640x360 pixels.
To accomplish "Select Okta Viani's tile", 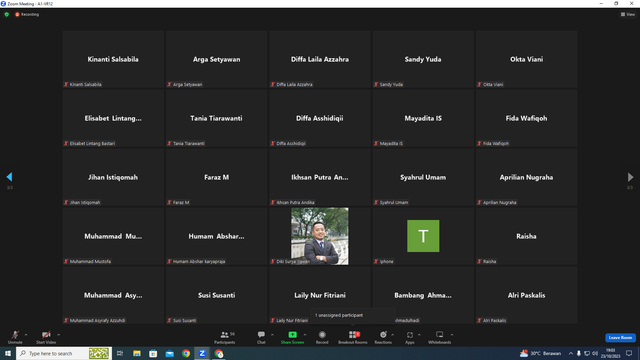I will tap(527, 59).
